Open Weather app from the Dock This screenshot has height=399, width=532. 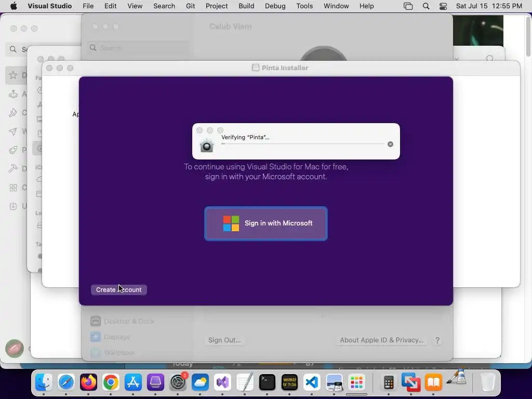200,382
